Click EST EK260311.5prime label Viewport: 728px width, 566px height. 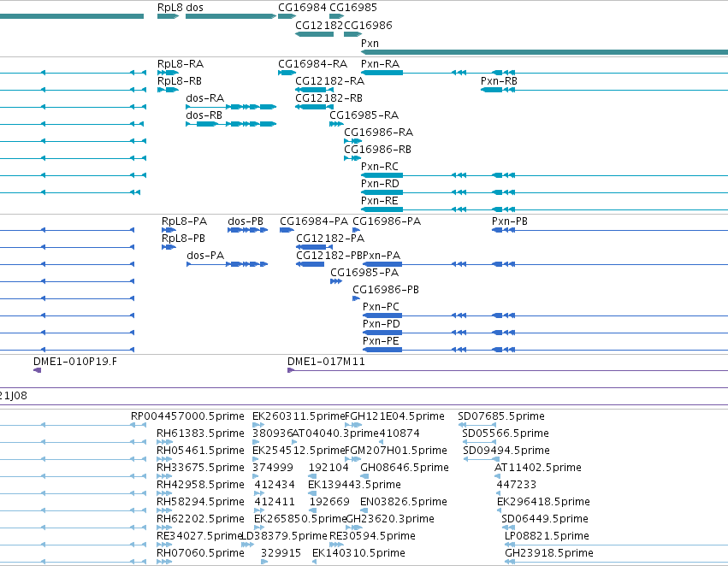tap(299, 416)
